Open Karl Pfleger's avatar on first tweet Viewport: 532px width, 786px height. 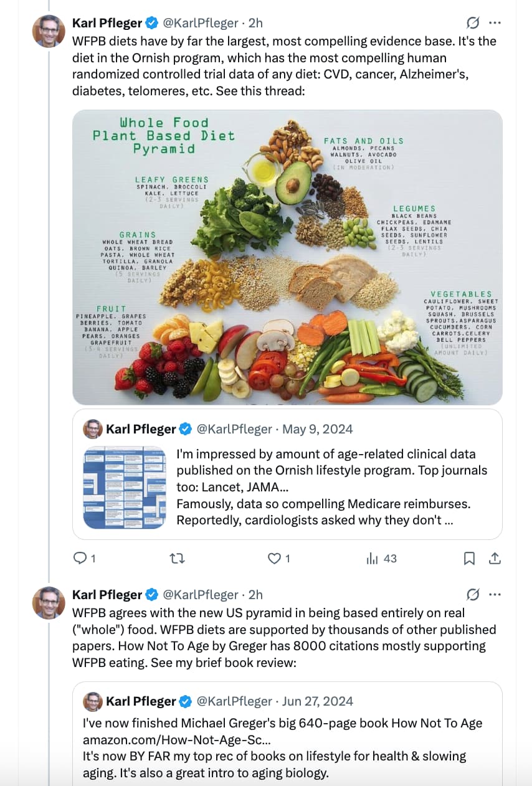point(49,31)
